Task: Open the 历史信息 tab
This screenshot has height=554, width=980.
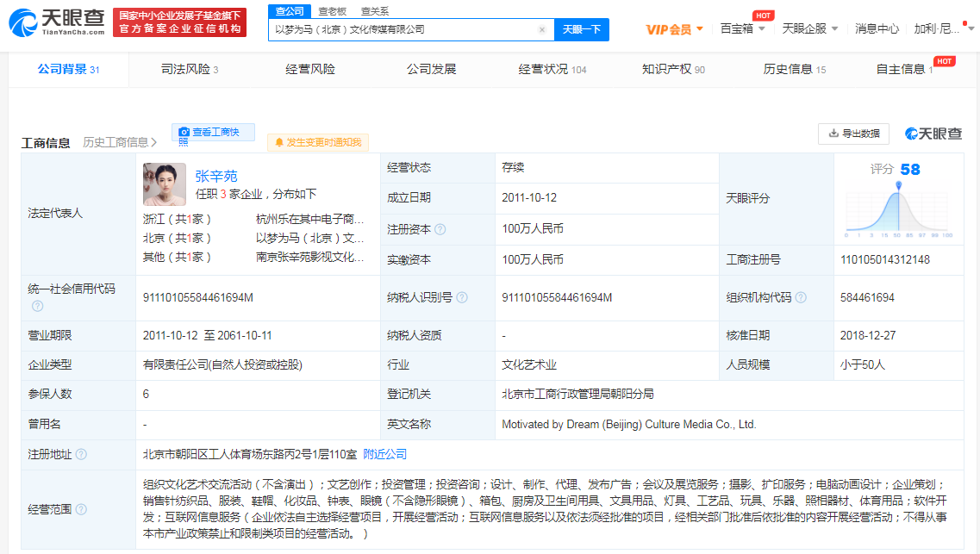Action: 795,69
